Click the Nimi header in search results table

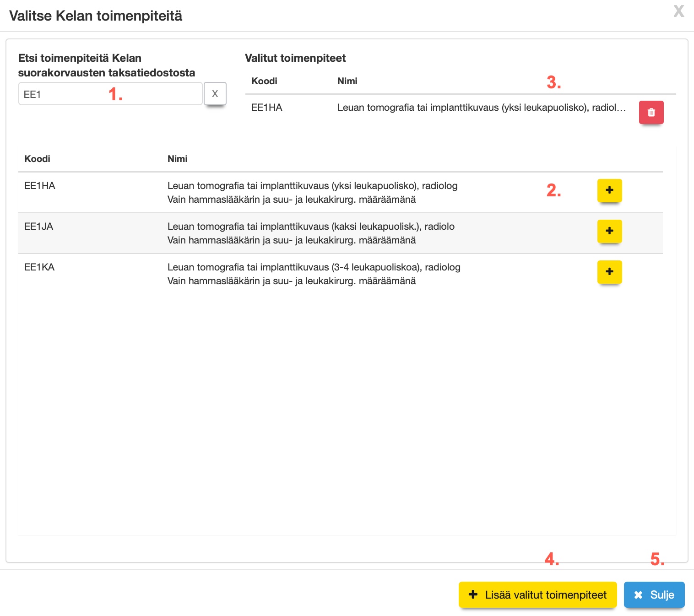point(177,159)
